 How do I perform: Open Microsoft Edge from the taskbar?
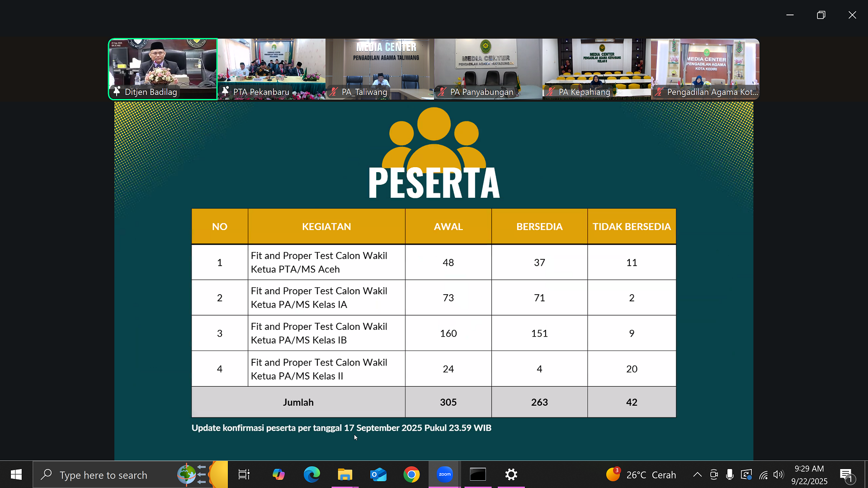pyautogui.click(x=311, y=474)
